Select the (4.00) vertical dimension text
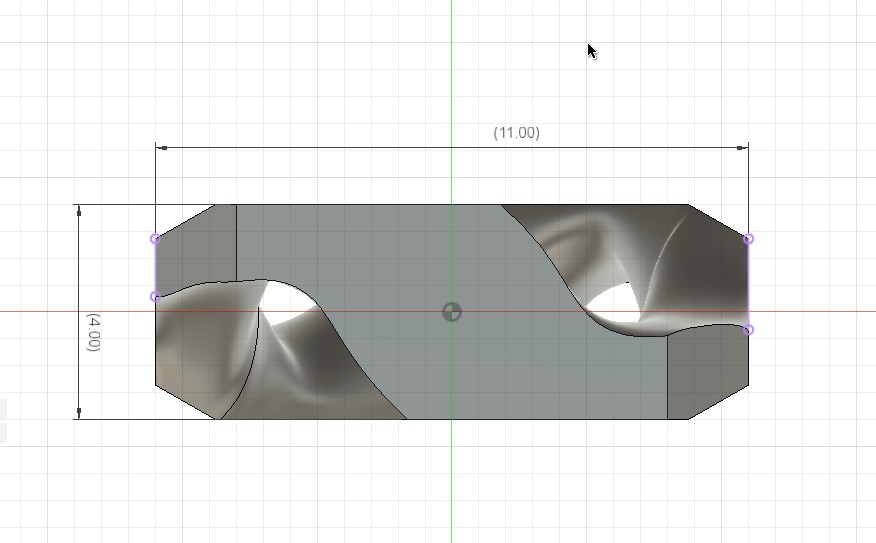 coord(93,332)
